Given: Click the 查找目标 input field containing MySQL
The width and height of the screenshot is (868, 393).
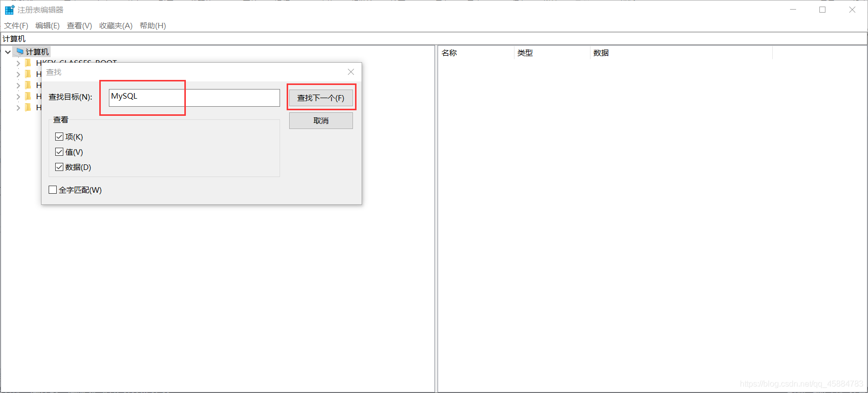Looking at the screenshot, I should (194, 98).
